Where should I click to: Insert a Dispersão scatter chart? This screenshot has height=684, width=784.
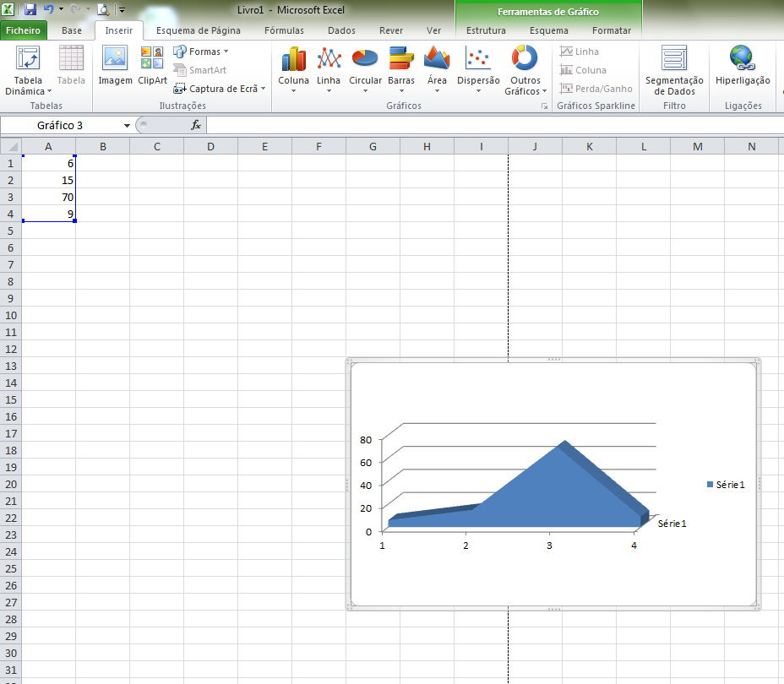[x=478, y=70]
